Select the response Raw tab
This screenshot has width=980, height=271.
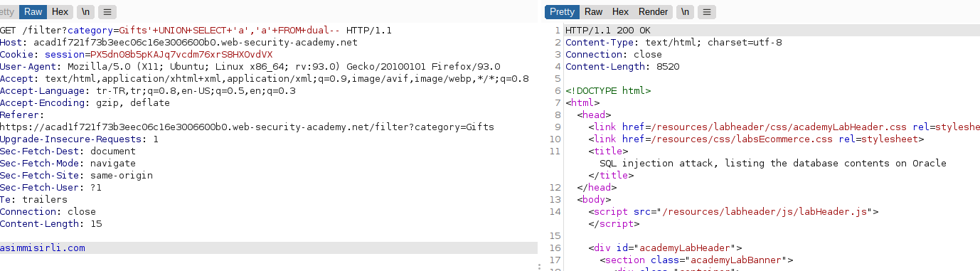(593, 12)
